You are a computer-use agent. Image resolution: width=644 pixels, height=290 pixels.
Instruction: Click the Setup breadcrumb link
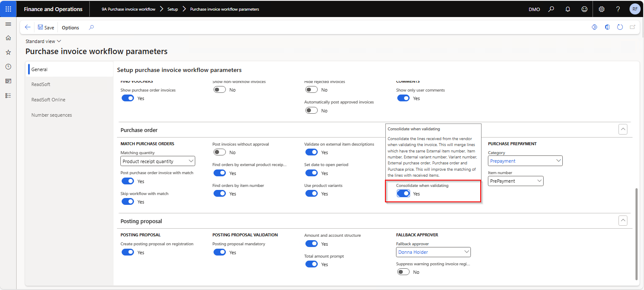tap(173, 9)
